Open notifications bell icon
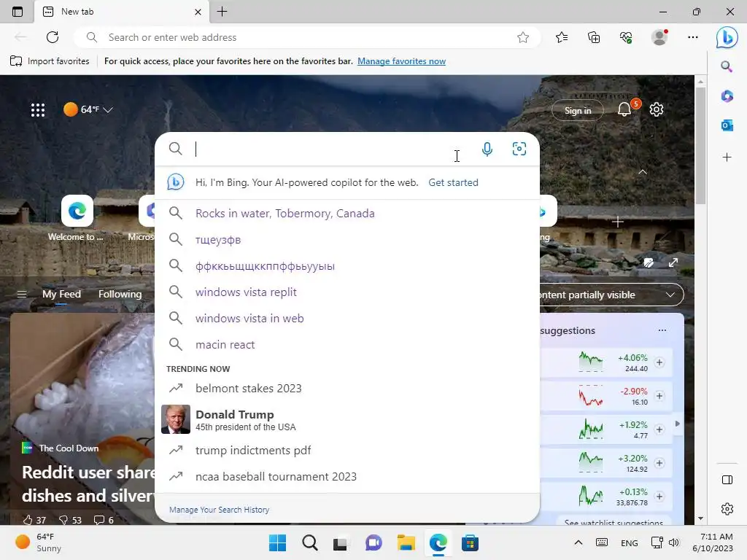747x560 pixels. pos(625,109)
